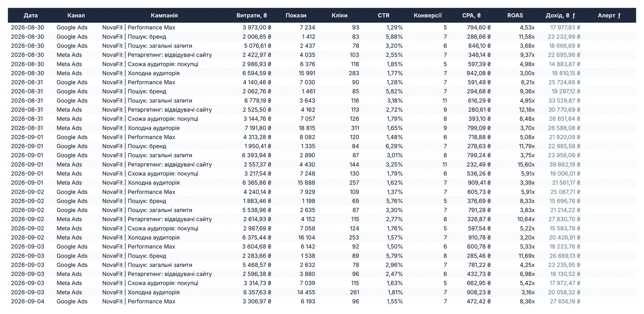Click the Кліки column header

[x=340, y=15]
